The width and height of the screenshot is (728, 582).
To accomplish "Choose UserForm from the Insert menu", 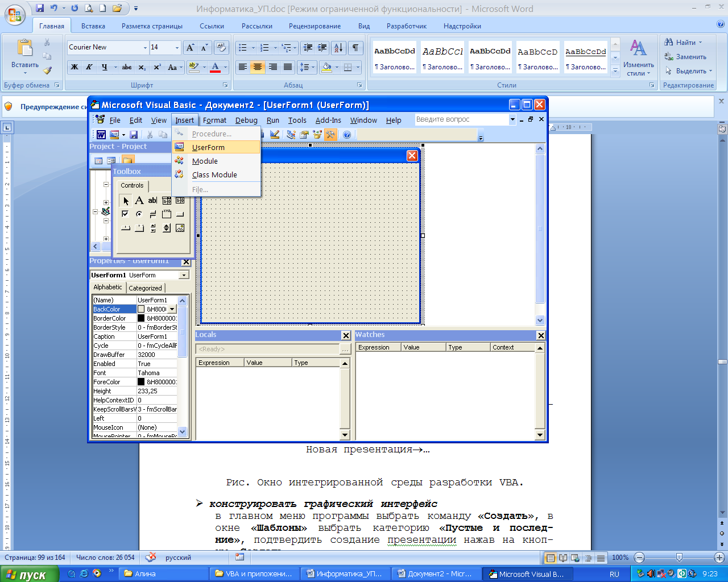I will (x=216, y=147).
